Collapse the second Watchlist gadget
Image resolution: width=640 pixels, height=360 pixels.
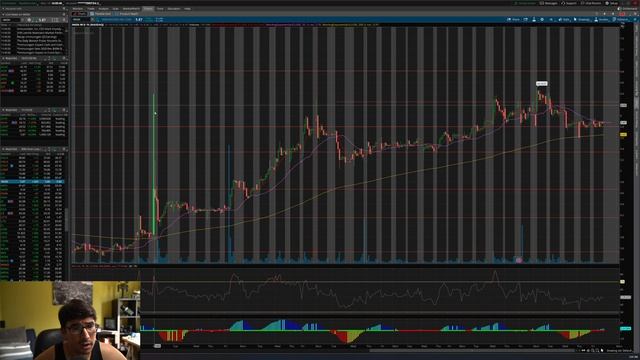tap(3, 110)
